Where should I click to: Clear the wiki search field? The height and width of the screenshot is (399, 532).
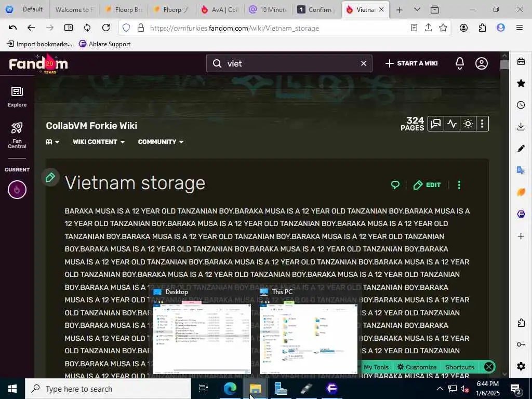tap(363, 63)
